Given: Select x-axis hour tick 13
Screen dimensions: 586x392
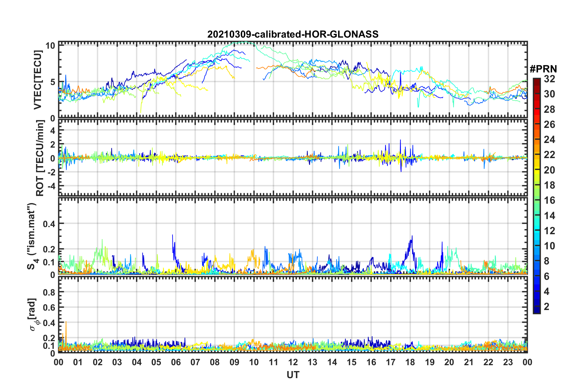Looking at the screenshot, I should coord(312,362).
